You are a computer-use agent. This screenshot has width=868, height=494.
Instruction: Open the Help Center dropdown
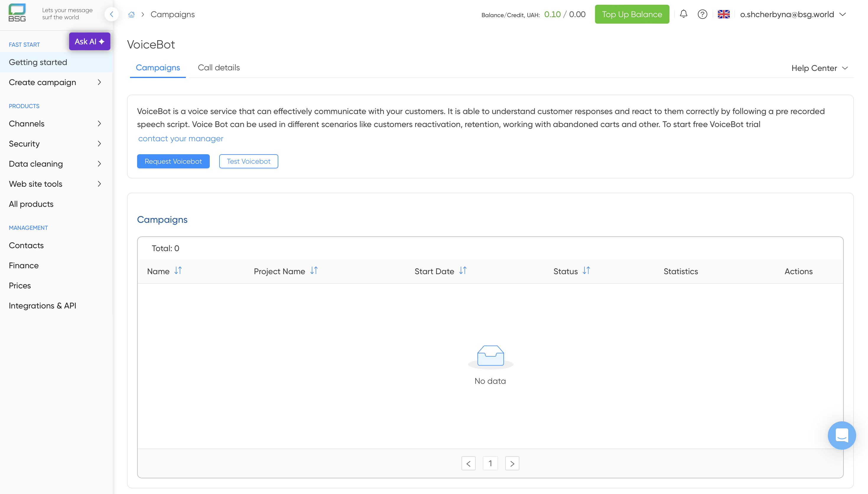819,68
